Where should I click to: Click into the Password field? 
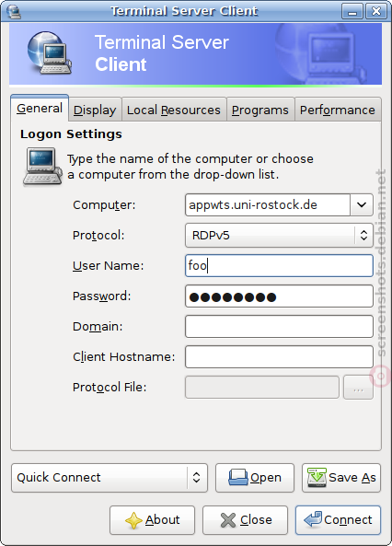(279, 296)
